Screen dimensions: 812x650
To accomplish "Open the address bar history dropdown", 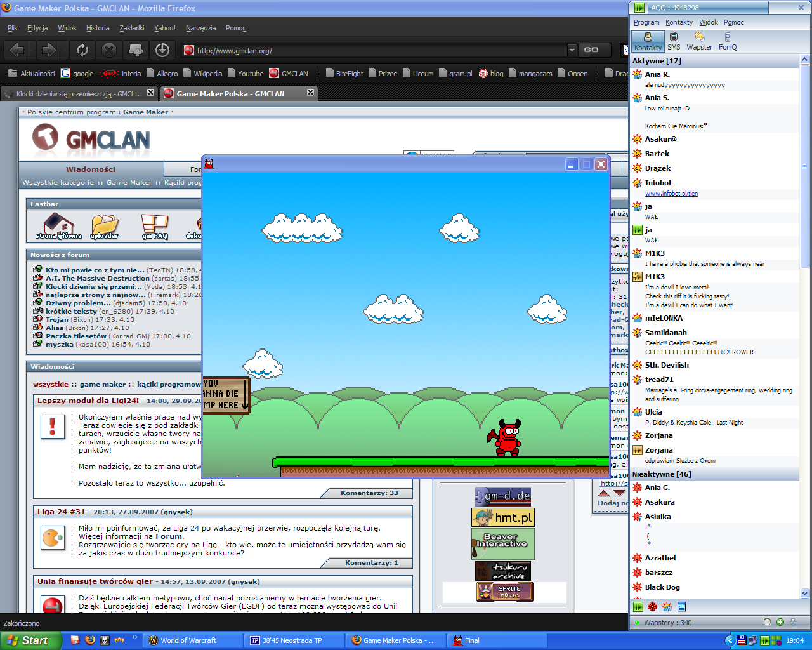I will (x=572, y=50).
